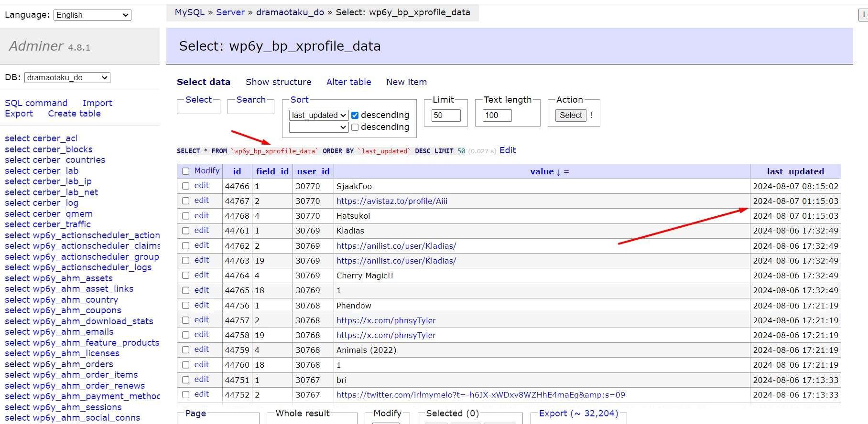868x424 pixels.
Task: Click Edit link next to SQL query
Action: tap(508, 150)
